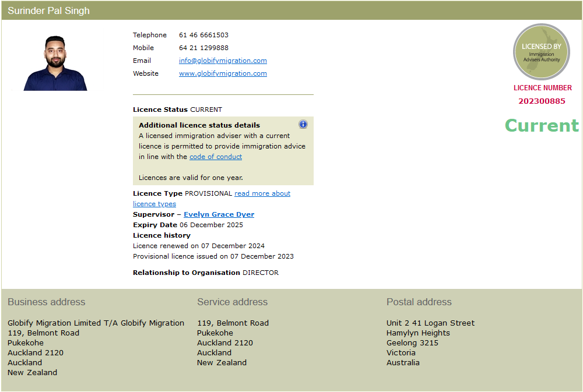Image resolution: width=583 pixels, height=392 pixels.
Task: Click the Licensed By Immigration Advisers Authority badge
Action: pos(541,52)
